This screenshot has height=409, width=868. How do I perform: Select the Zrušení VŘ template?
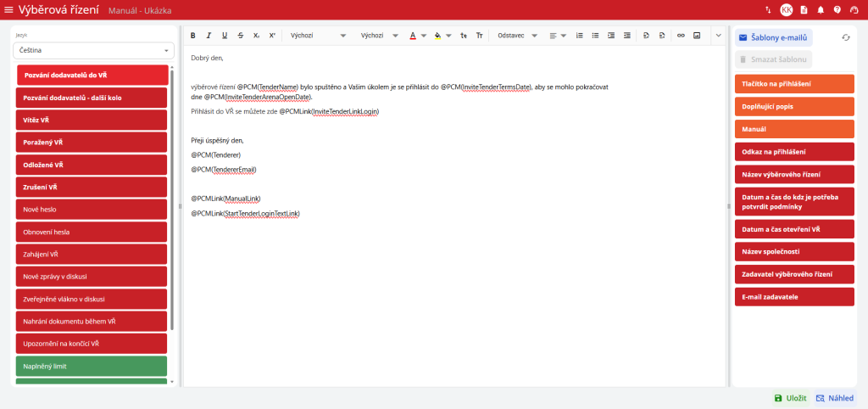coord(93,187)
